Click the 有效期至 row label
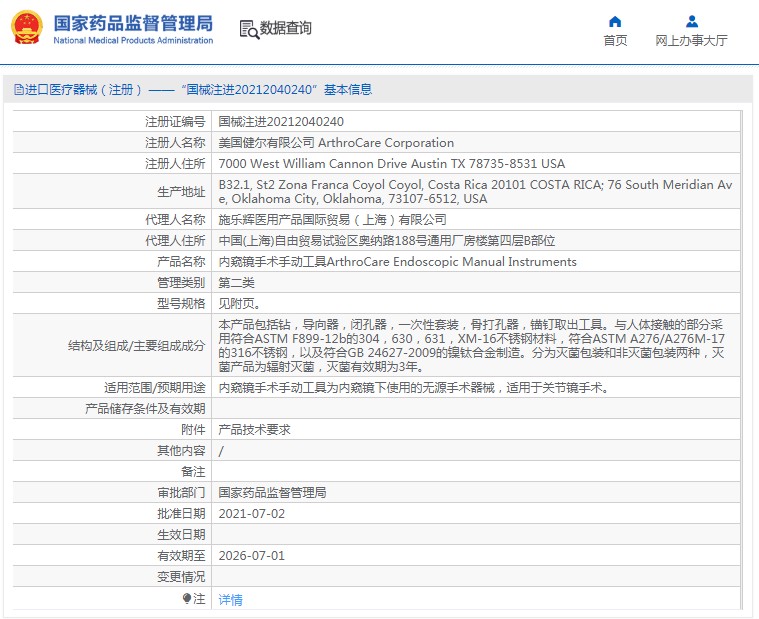The width and height of the screenshot is (759, 619). pos(181,556)
